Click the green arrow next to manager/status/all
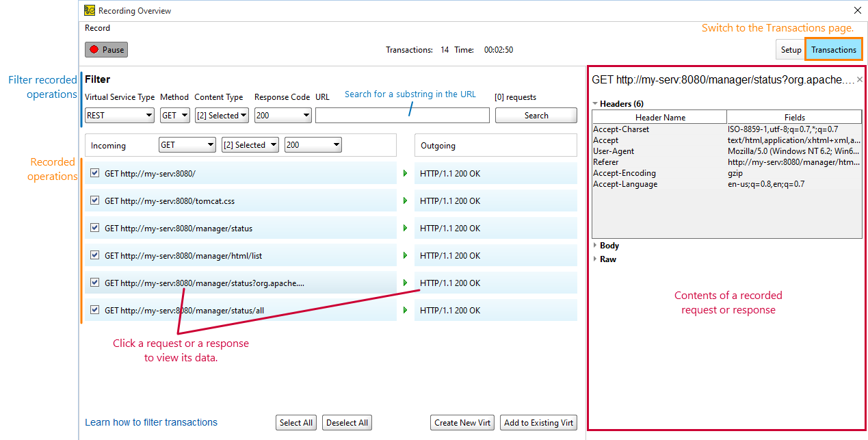868x440 pixels. tap(405, 310)
